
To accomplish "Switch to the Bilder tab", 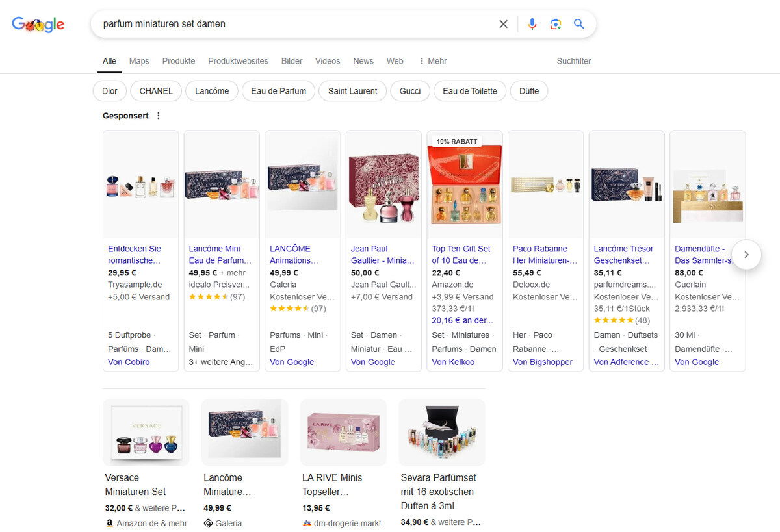I will pyautogui.click(x=292, y=61).
